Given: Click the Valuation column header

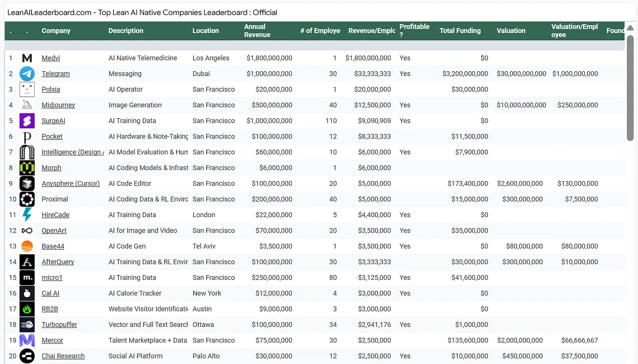Looking at the screenshot, I should [x=511, y=31].
